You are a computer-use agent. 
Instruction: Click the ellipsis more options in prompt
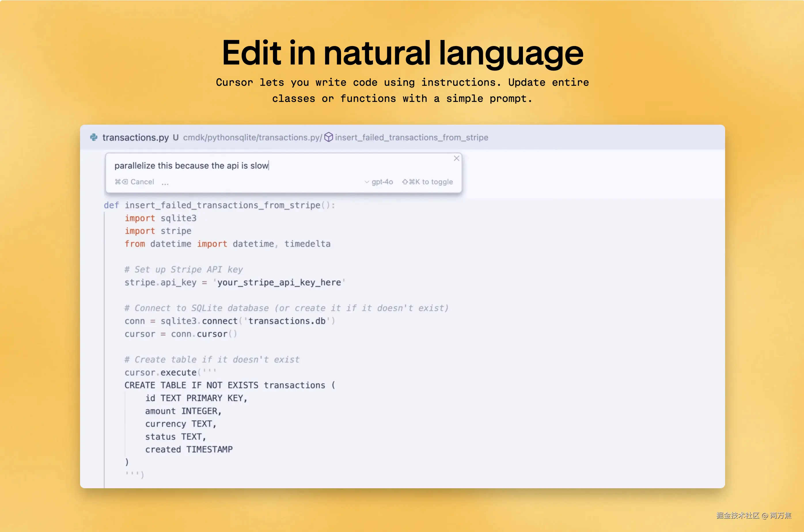click(x=165, y=183)
